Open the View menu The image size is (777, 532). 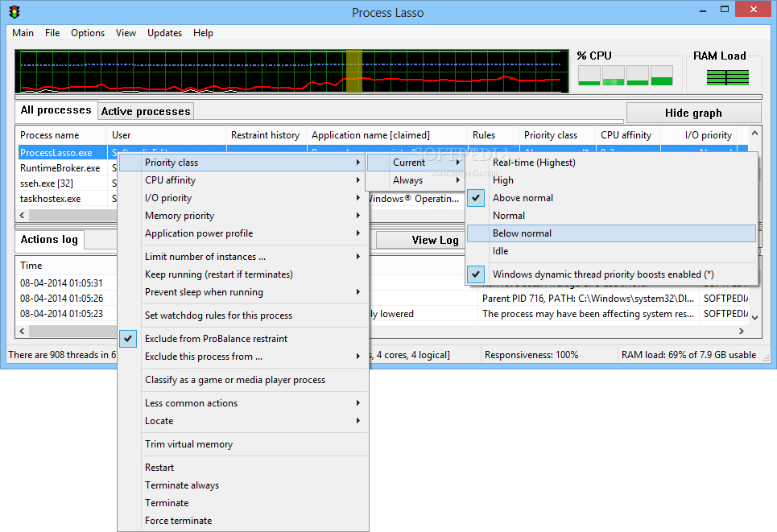coord(126,33)
